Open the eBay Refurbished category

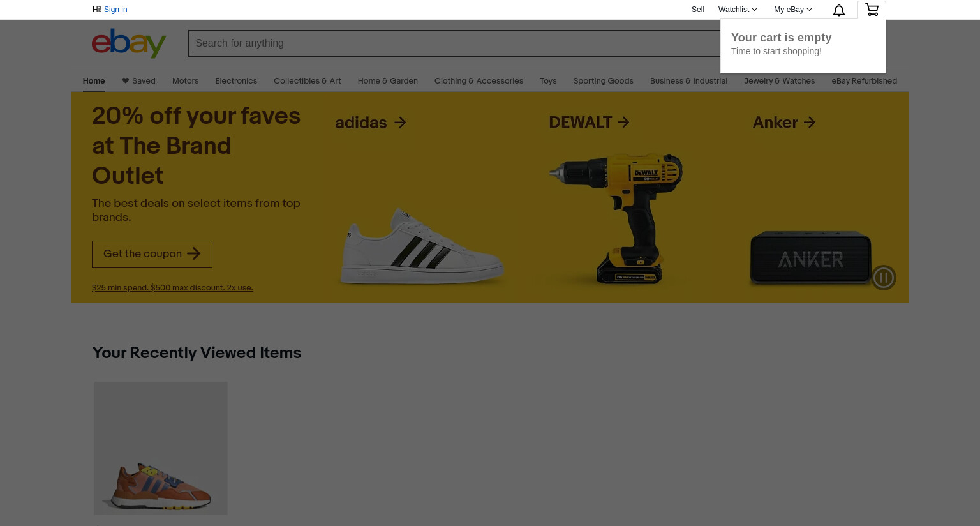(x=864, y=81)
